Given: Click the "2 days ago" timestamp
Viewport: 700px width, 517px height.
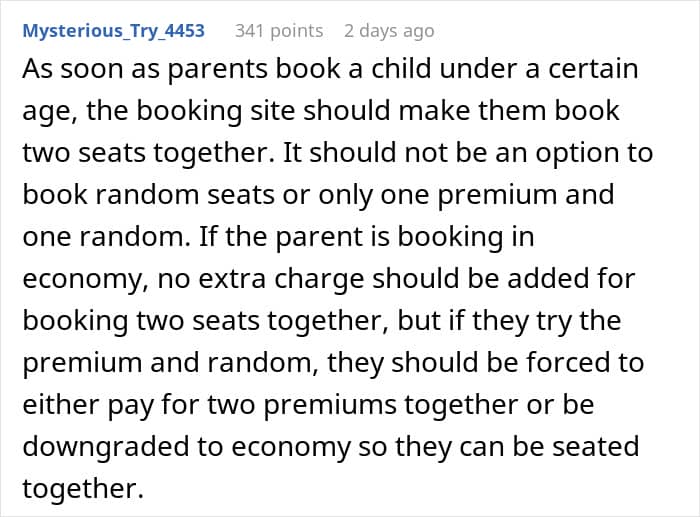Looking at the screenshot, I should coord(389,31).
